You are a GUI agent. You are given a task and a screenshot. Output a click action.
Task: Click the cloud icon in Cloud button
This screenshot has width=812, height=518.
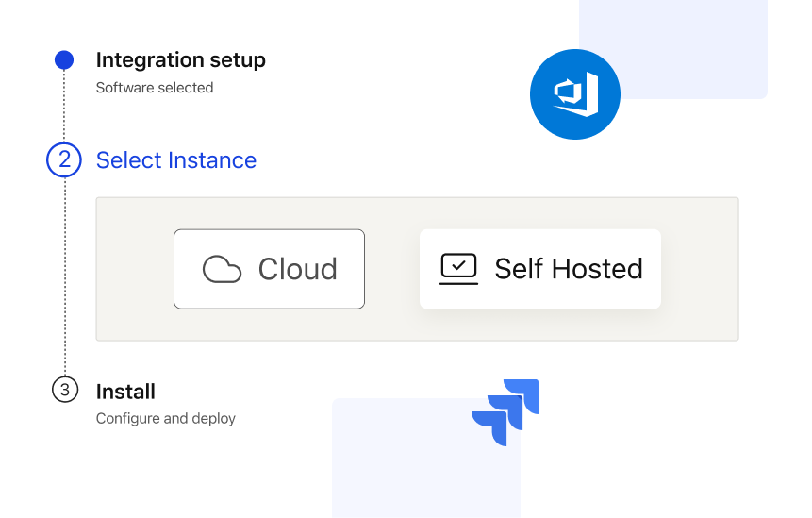tap(222, 269)
